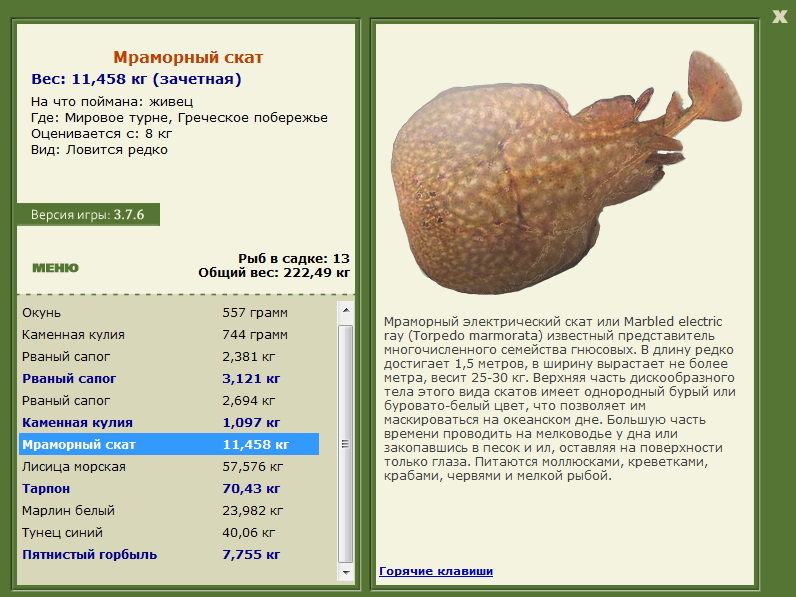Select the Рваный сапог 2,694 кг row

(169, 401)
